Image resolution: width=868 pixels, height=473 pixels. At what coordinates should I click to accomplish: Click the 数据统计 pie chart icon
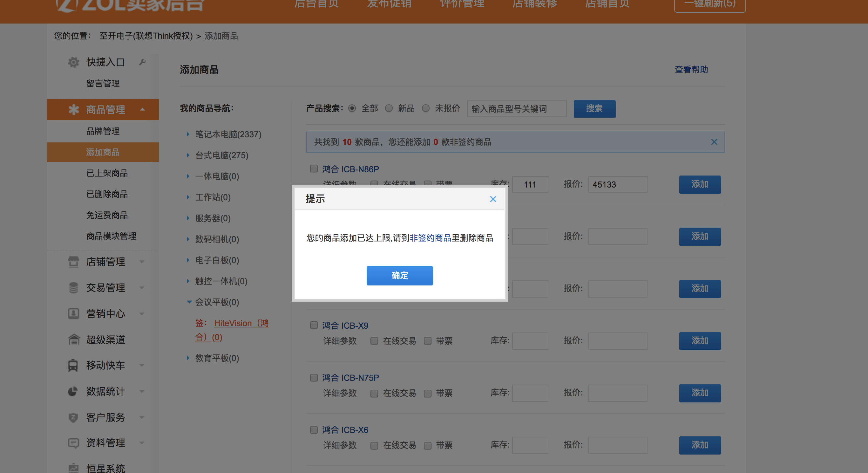coord(73,391)
